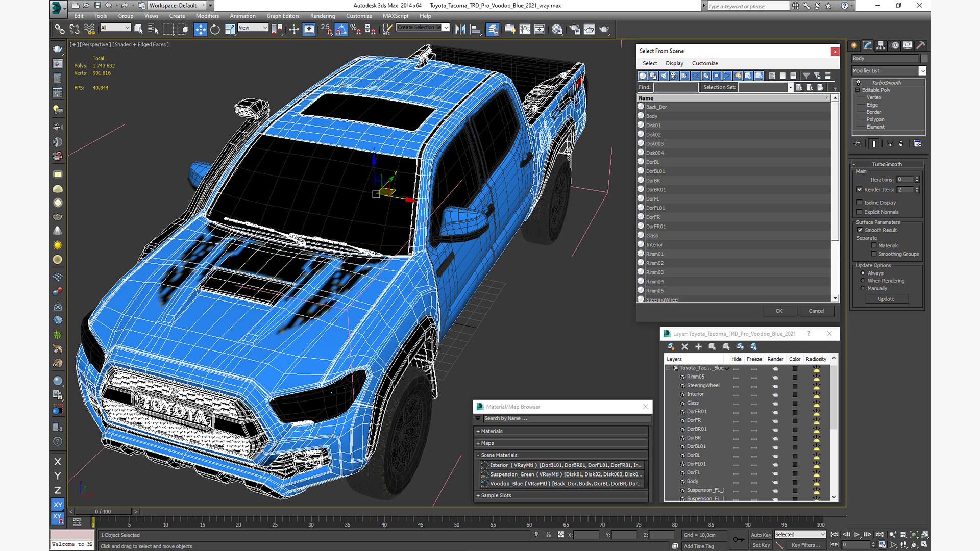
Task: Click Configure Modifier Sets icon
Action: (x=917, y=144)
